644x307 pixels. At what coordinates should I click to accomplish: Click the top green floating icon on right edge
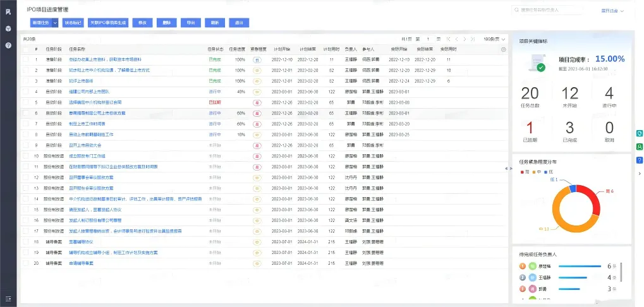click(640, 133)
